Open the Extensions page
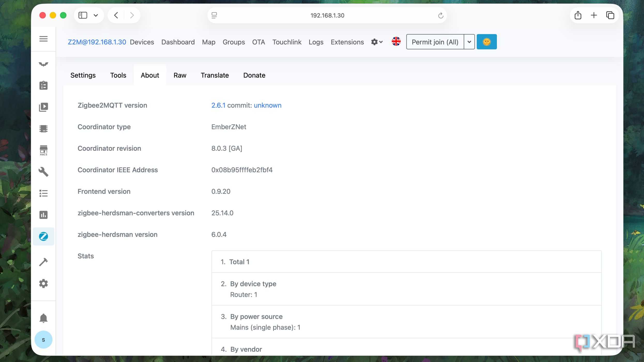 point(347,42)
